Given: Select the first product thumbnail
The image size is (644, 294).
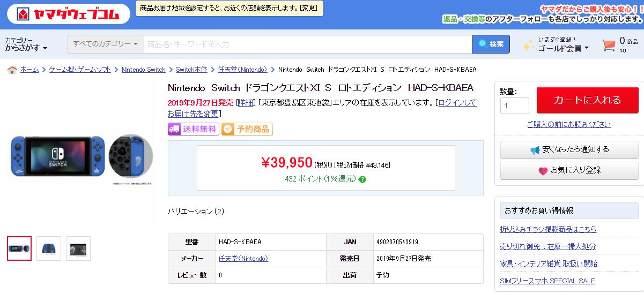Looking at the screenshot, I should pyautogui.click(x=19, y=248).
